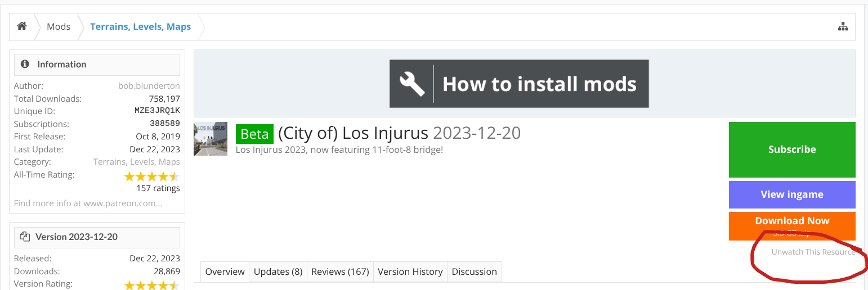This screenshot has width=868, height=290.
Task: Click Unwatch This Resource link
Action: (813, 252)
